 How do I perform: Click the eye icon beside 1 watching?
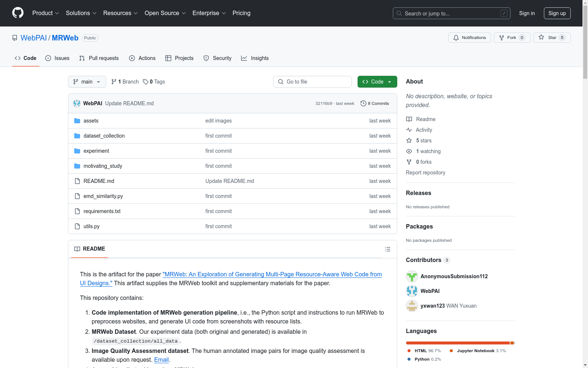tap(409, 151)
